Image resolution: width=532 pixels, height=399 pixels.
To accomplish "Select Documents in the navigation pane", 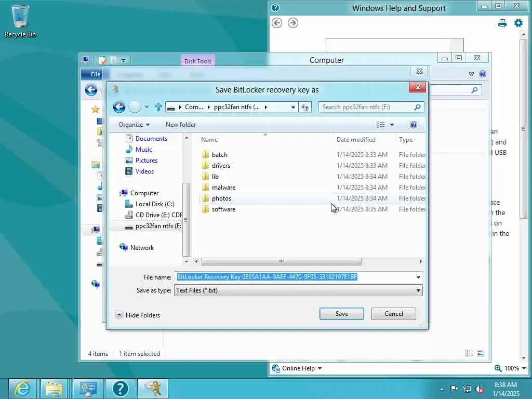I will tap(151, 138).
